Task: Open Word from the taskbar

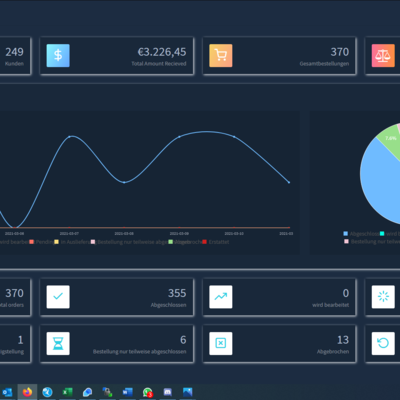Action: pos(127,392)
